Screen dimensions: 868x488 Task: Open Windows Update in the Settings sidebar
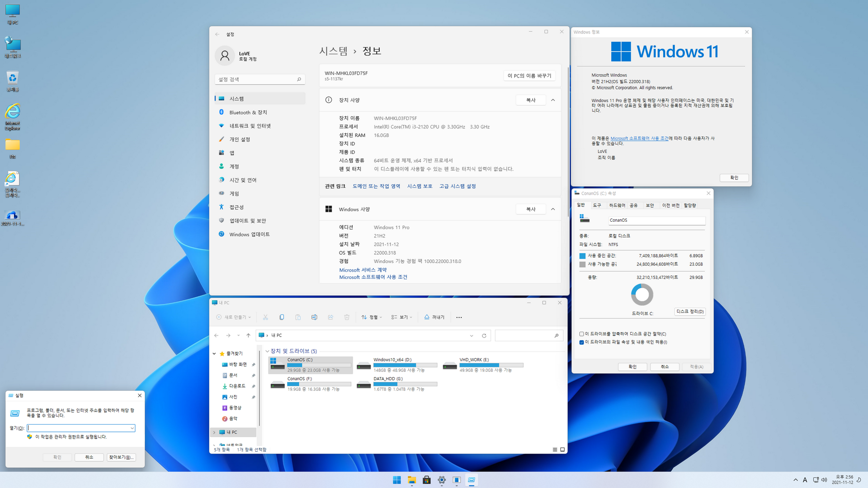tap(260, 234)
